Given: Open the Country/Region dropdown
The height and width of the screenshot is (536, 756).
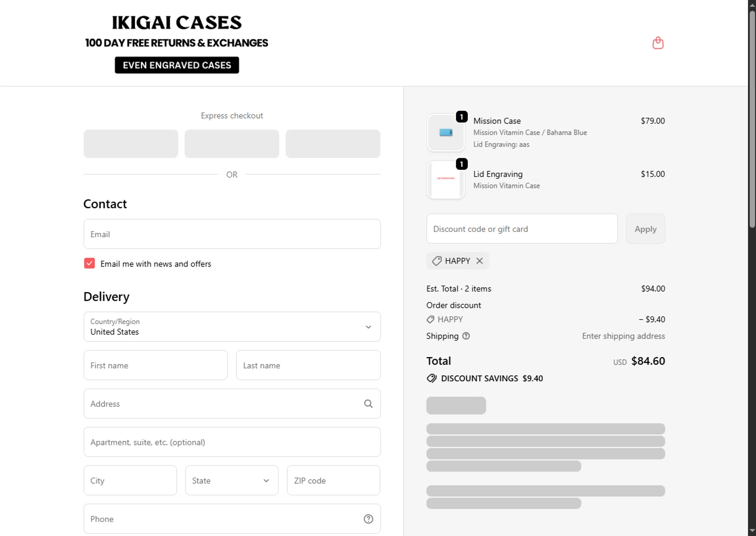Looking at the screenshot, I should click(232, 327).
